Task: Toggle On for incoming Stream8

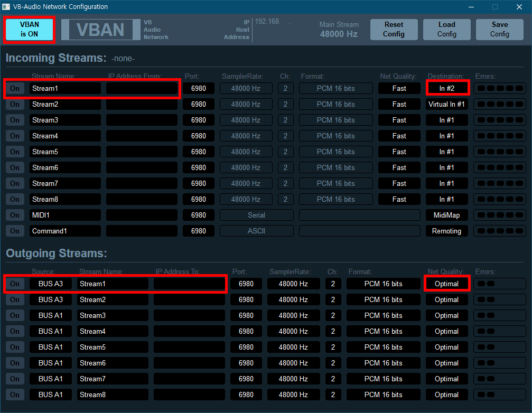Action: pyautogui.click(x=15, y=199)
